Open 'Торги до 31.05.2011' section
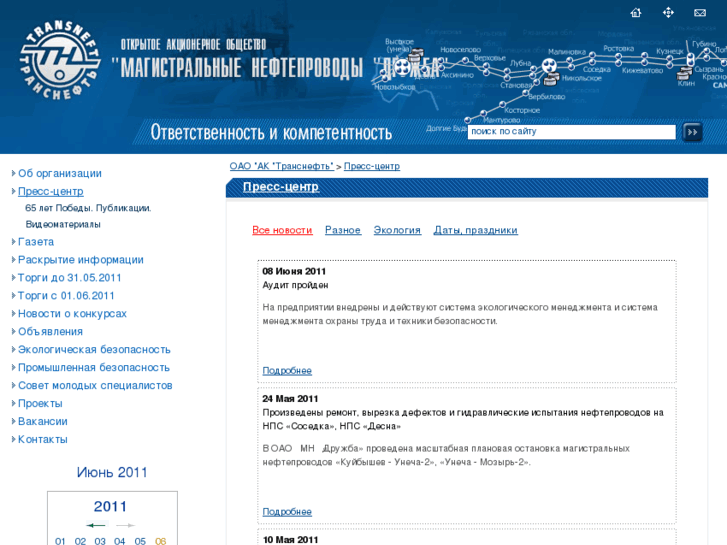This screenshot has height=545, width=727. (x=70, y=278)
